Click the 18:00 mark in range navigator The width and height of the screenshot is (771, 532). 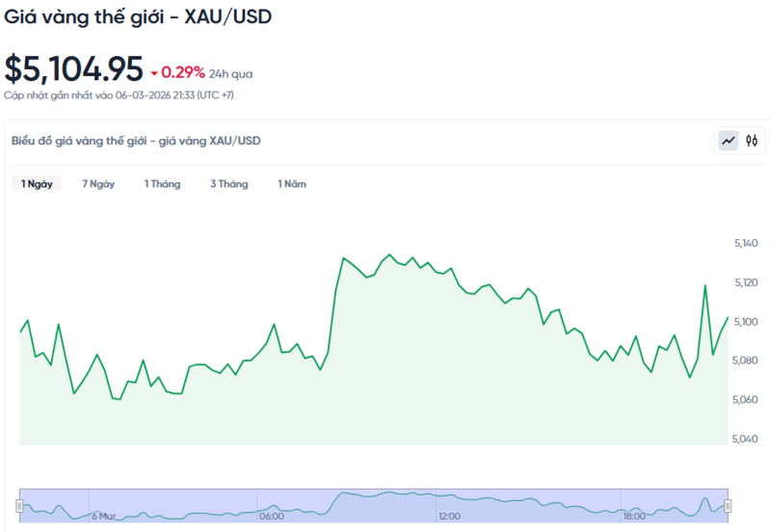[633, 517]
